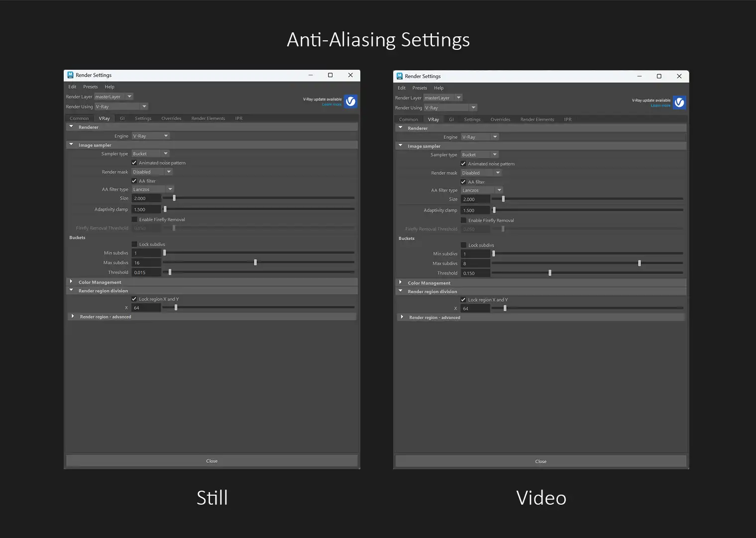Viewport: 756px width, 538px height.
Task: Enable Firefly Removal in Video window
Action: tap(463, 220)
